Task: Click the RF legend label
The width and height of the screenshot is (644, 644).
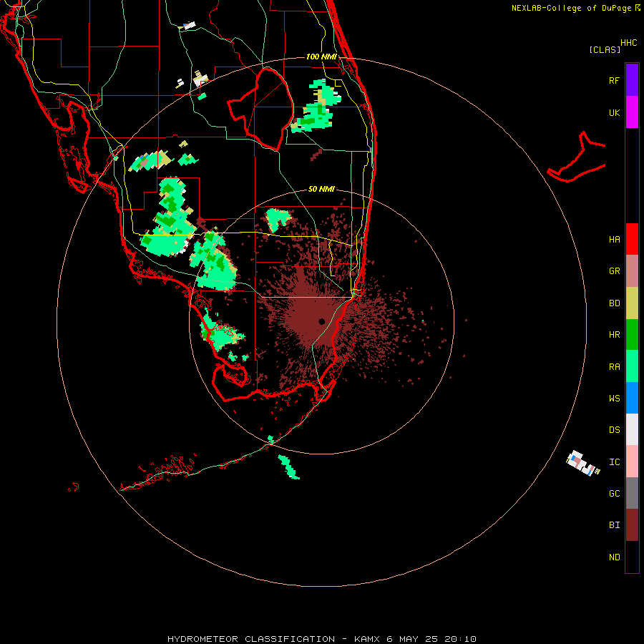Action: coord(614,80)
